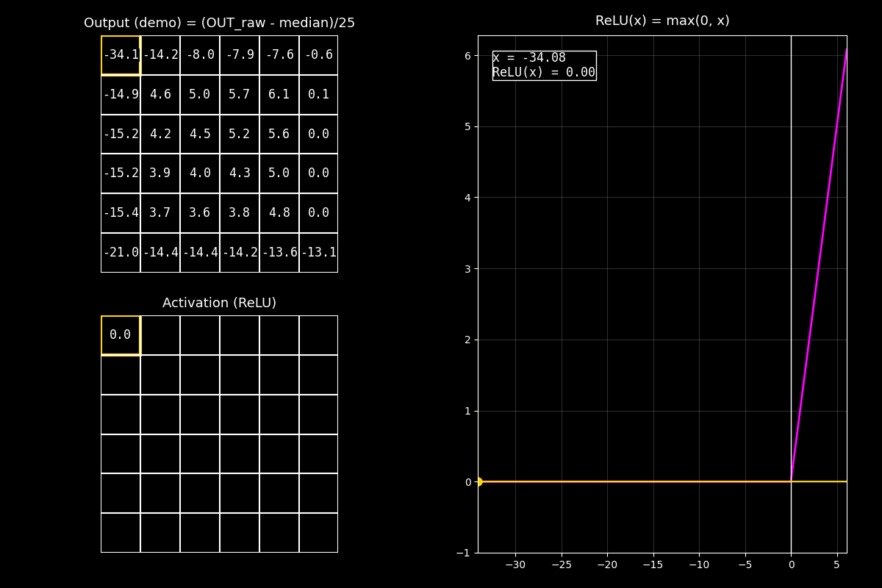The width and height of the screenshot is (882, 588).
Task: Click the x = -34.08 annotation box
Action: [x=544, y=65]
